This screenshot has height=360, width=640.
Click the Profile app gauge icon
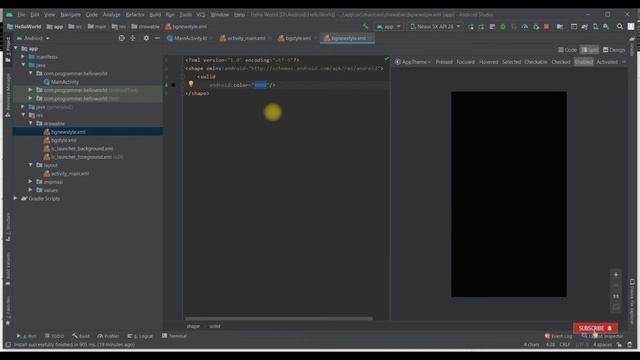point(524,27)
